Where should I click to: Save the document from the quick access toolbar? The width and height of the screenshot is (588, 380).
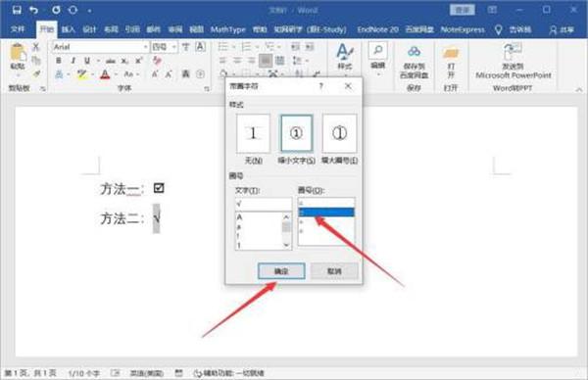click(17, 10)
